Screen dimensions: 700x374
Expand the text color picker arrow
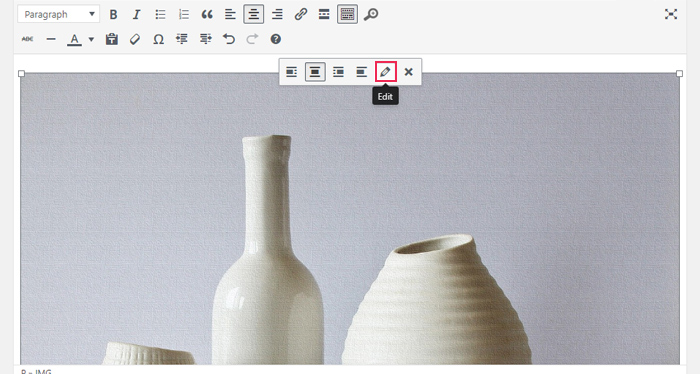point(91,39)
